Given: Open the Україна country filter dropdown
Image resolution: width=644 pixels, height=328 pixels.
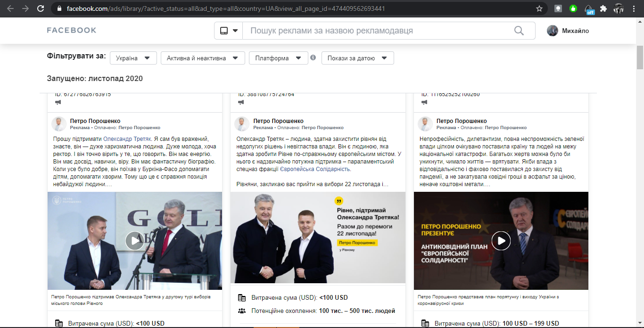Looking at the screenshot, I should coord(133,58).
